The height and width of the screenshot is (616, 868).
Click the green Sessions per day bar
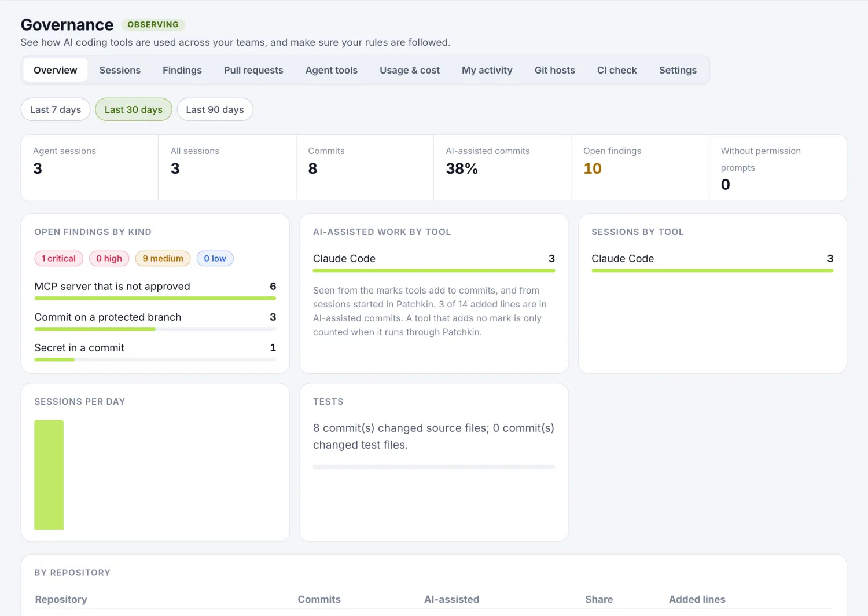pyautogui.click(x=49, y=475)
